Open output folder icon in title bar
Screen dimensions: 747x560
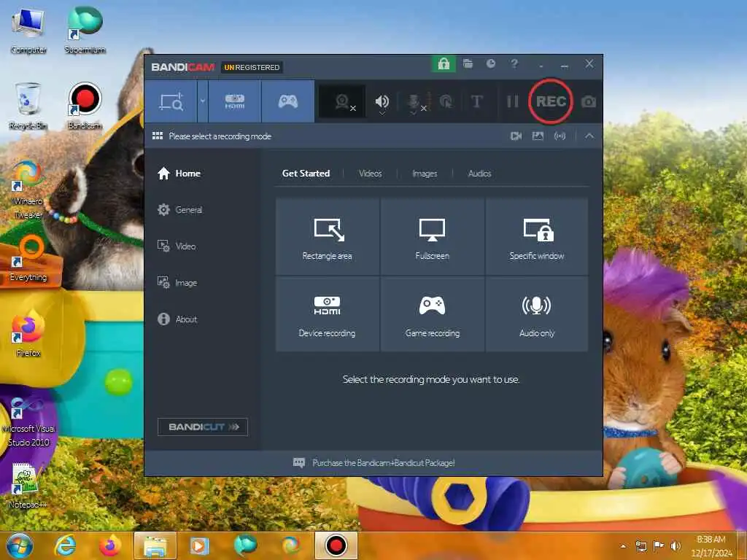(x=468, y=64)
